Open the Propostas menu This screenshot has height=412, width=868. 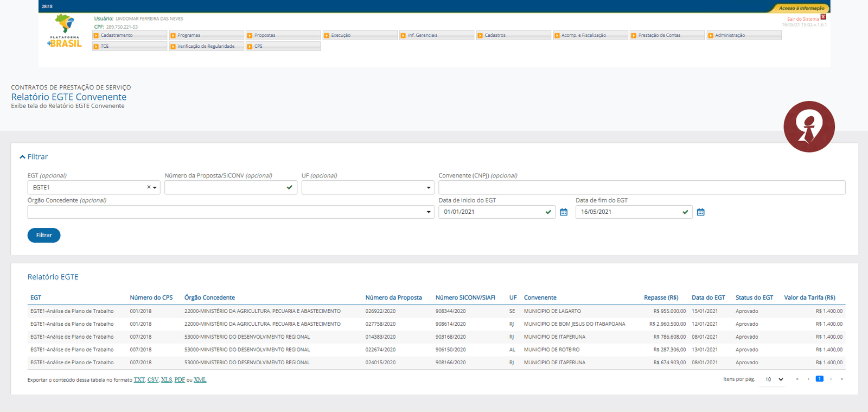[283, 35]
